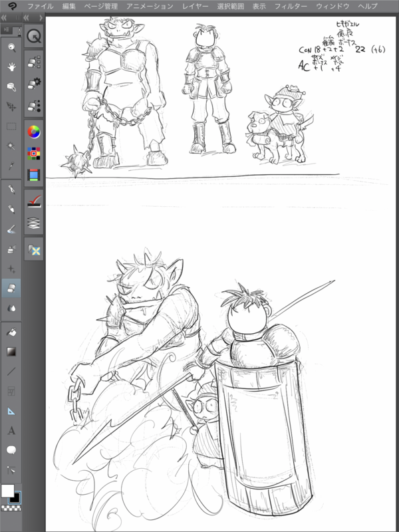The width and height of the screenshot is (399, 532).
Task: Select the Brush tool
Action: click(x=11, y=229)
